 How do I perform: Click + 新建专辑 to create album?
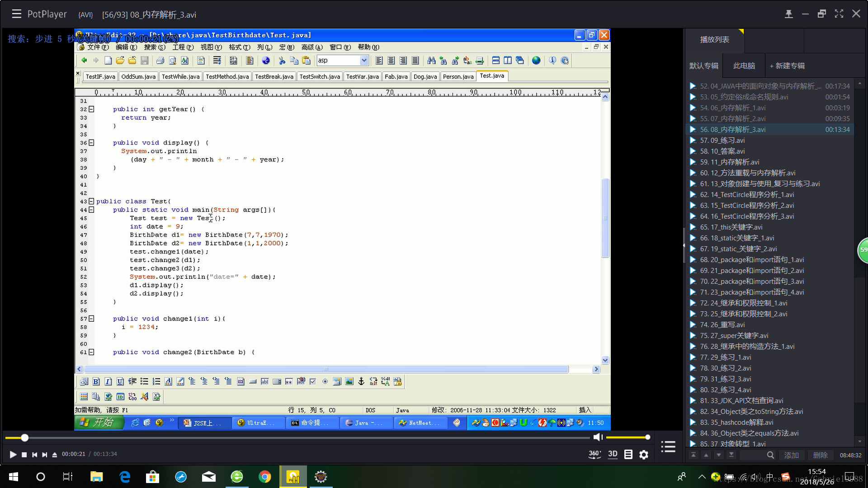point(787,66)
